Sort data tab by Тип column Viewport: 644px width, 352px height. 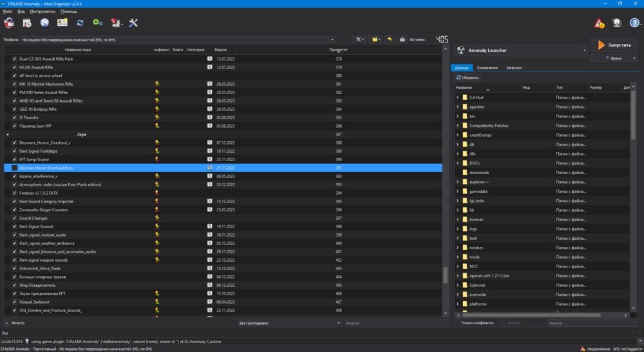coord(570,88)
